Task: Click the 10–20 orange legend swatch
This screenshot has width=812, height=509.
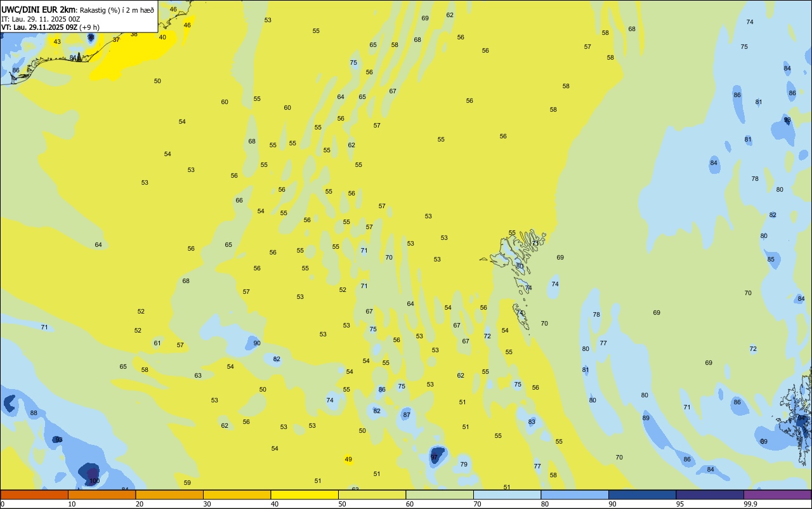Action: (x=101, y=494)
